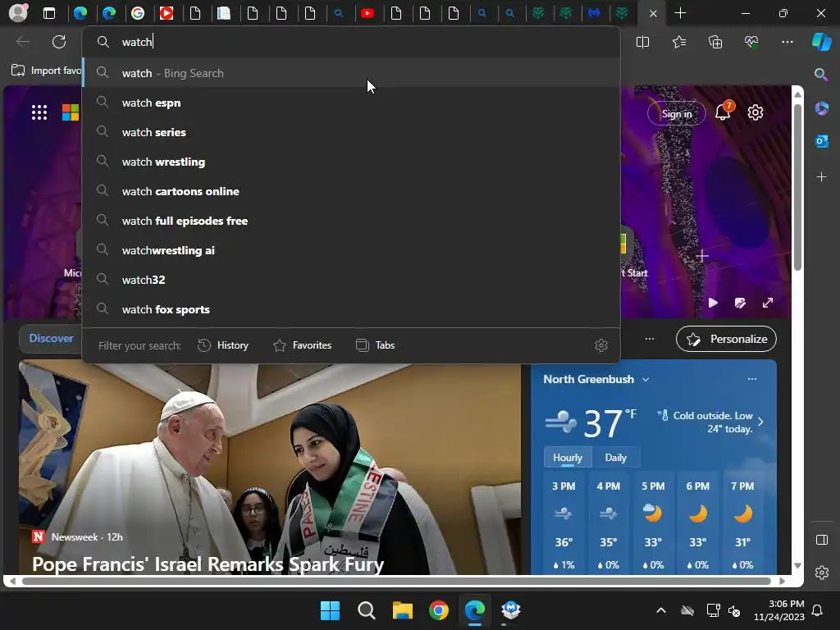840x630 pixels.
Task: Open the sidebar Search icon
Action: tap(821, 75)
